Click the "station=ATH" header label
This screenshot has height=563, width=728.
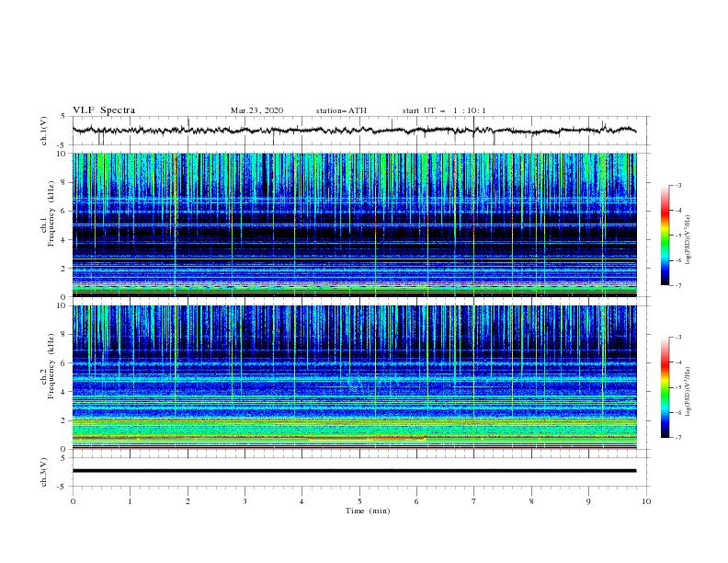(341, 110)
